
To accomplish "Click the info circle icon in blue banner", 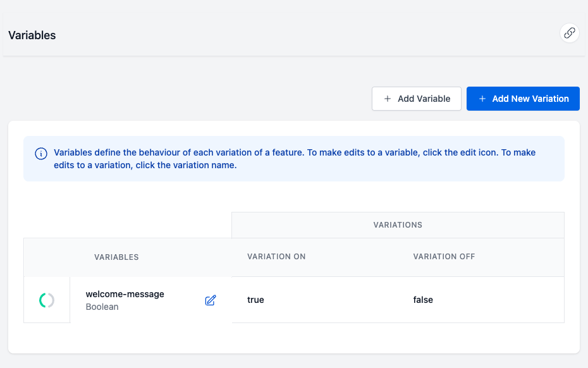I will 41,154.
